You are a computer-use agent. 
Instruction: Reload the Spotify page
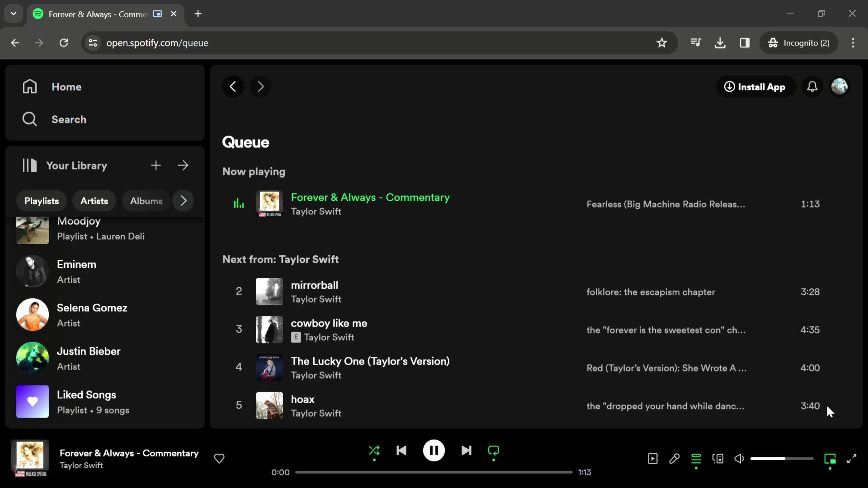[64, 43]
